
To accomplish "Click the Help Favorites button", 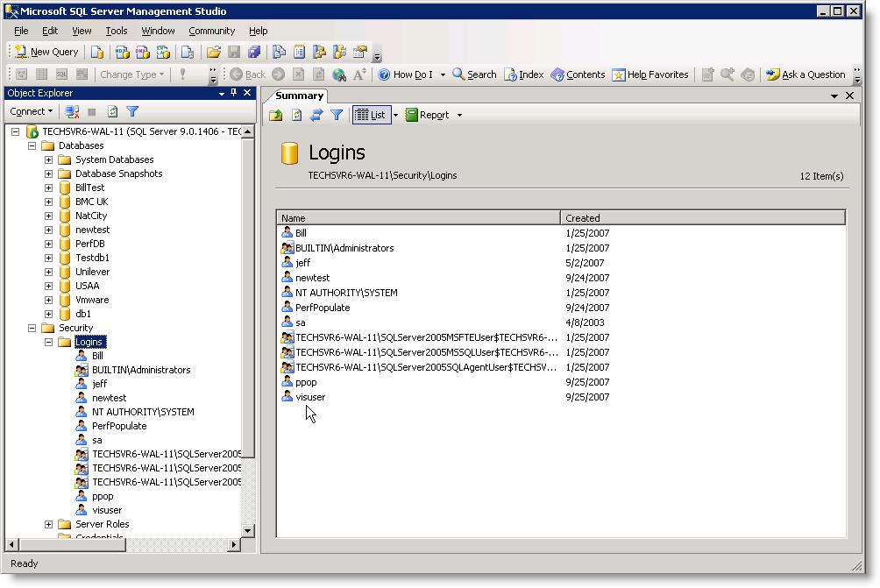I will [x=649, y=74].
